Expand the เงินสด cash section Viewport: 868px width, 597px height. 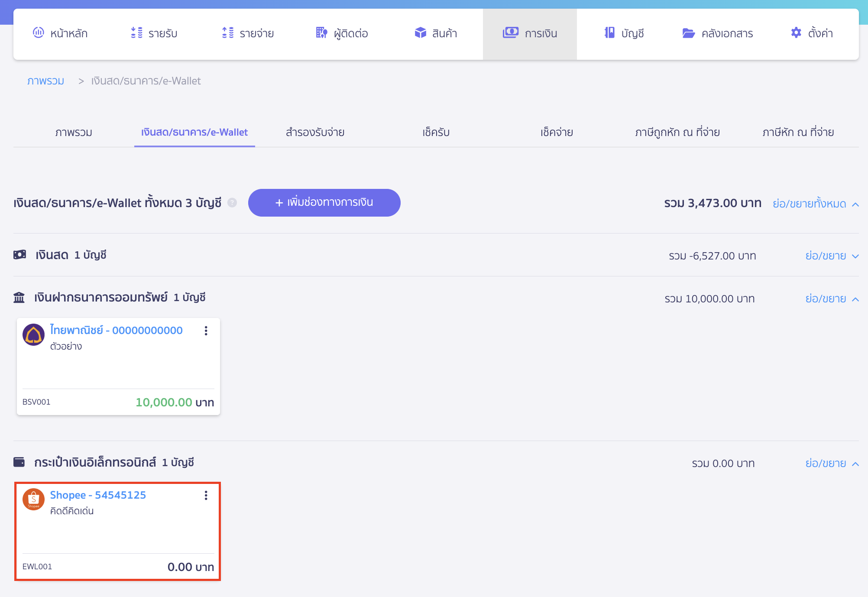[x=830, y=256]
